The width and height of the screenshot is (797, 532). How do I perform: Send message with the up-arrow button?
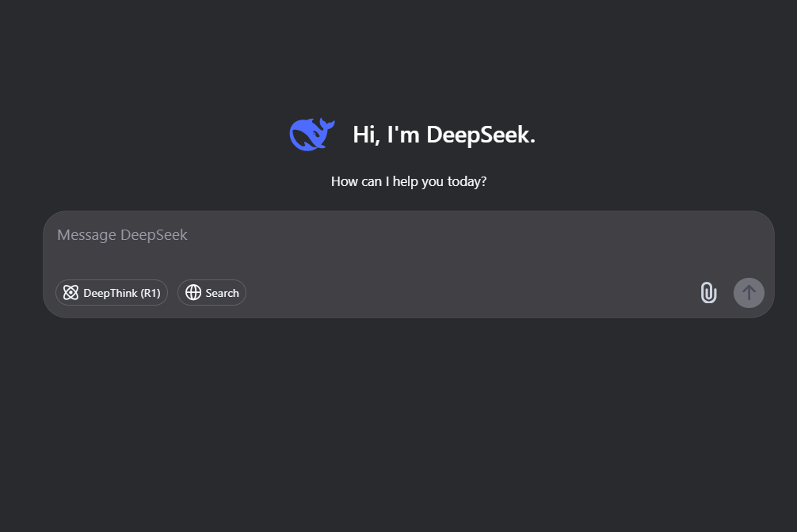tap(749, 293)
